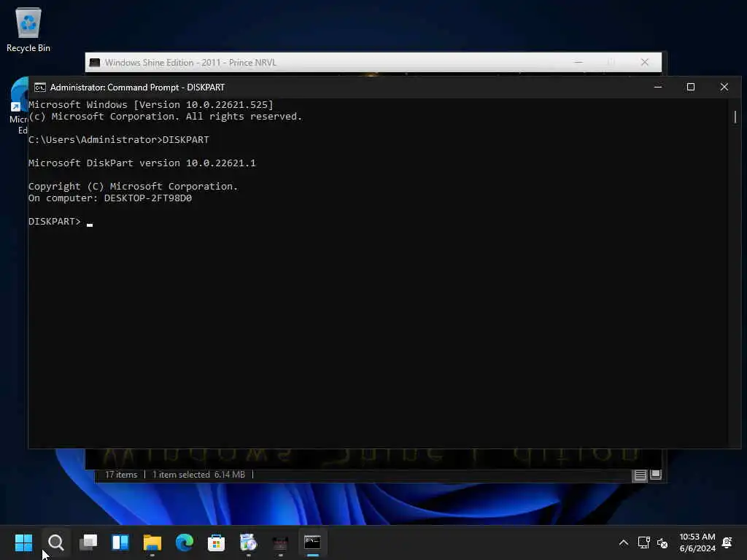This screenshot has width=747, height=560.
Task: Maximize the Command Prompt DISKPART window
Action: pos(691,87)
